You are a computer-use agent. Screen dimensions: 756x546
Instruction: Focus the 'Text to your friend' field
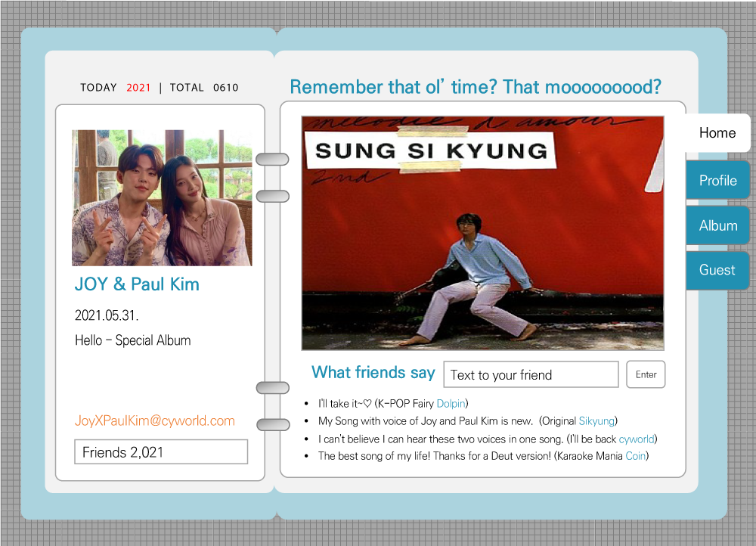click(x=531, y=374)
